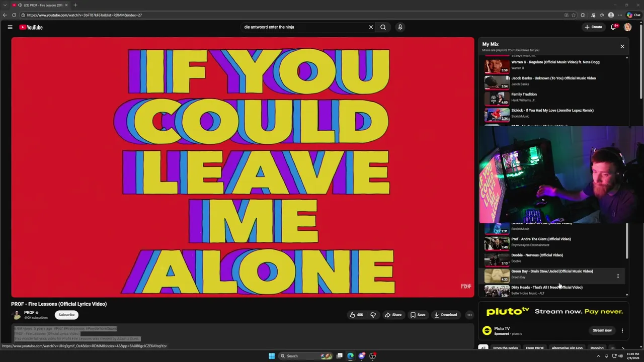The width and height of the screenshot is (644, 362).
Task: Click the taskbar Search box
Action: 305,356
